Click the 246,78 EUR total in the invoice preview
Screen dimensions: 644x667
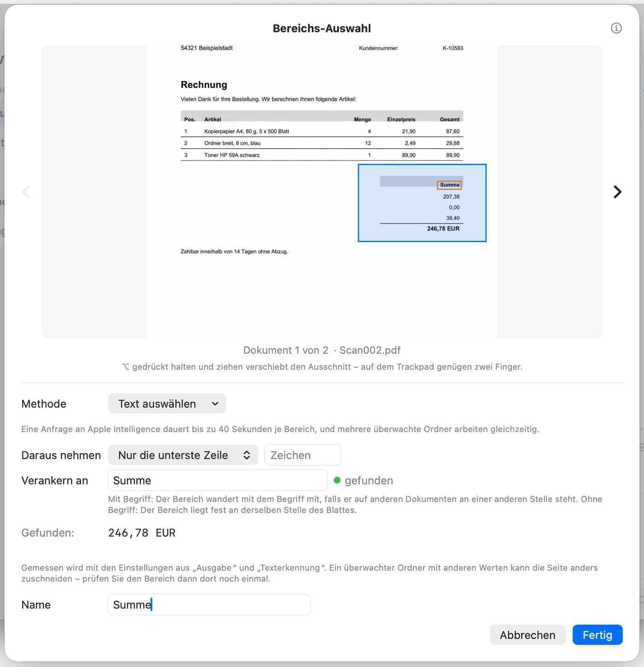443,229
